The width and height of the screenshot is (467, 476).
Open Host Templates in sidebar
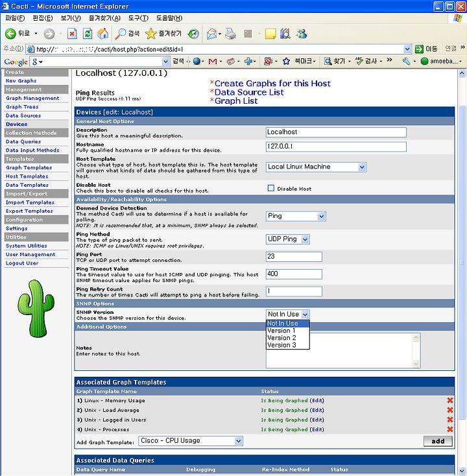pyautogui.click(x=27, y=176)
